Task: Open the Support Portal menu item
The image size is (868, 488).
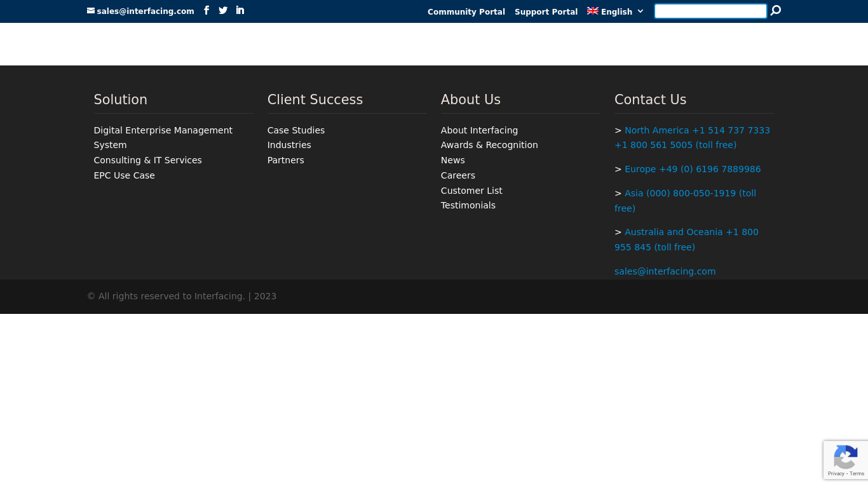Action: coord(546,12)
